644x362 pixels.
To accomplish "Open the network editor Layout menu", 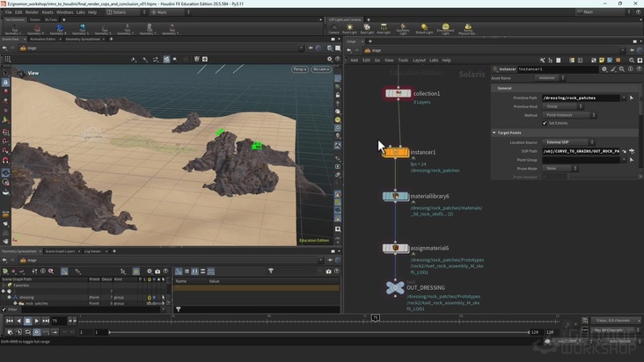I will 419,61.
